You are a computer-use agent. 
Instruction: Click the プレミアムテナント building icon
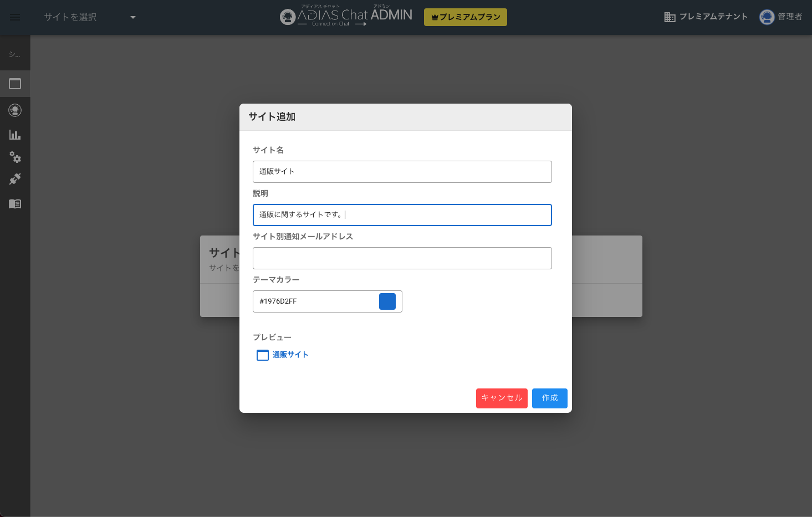[670, 17]
